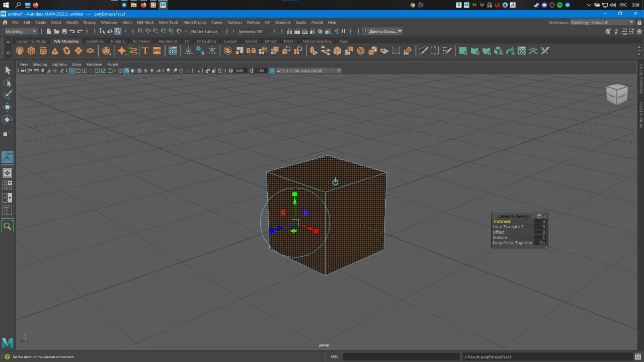Image resolution: width=644 pixels, height=362 pixels.
Task: Open the viewport Panels menu
Action: point(113,64)
